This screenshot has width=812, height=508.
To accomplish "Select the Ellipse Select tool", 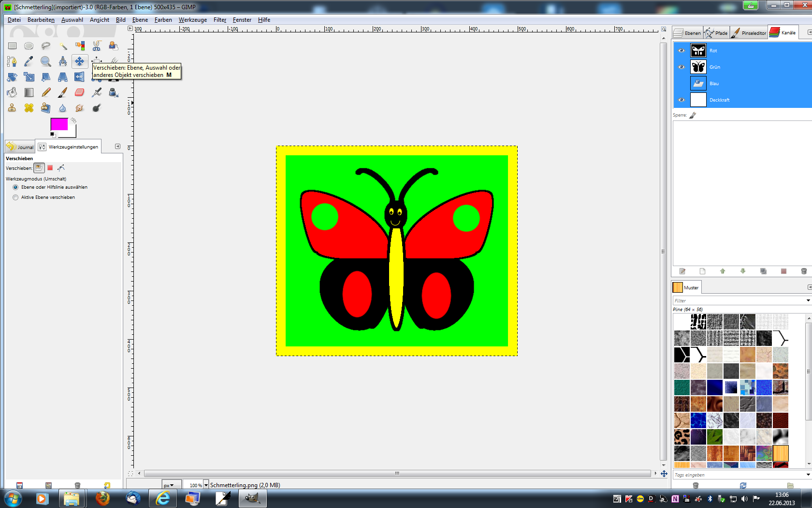I will pos(29,46).
